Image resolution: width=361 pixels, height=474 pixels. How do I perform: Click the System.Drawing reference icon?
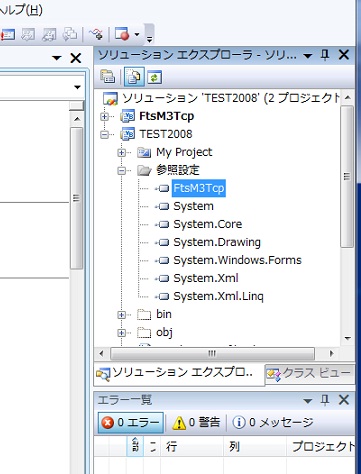tap(162, 243)
